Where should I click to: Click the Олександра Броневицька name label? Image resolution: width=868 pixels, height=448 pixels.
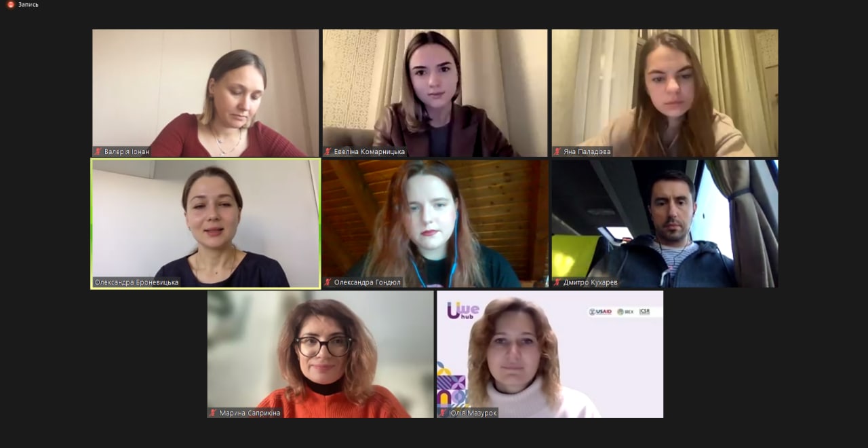click(137, 282)
